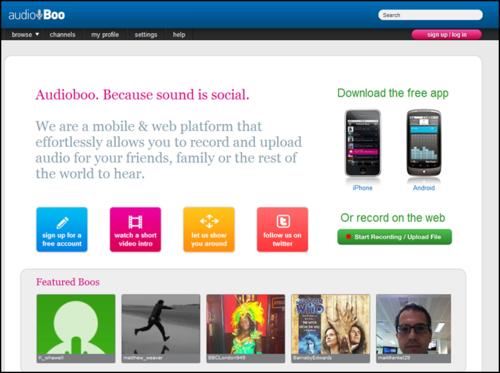Open the channels menu item

pos(62,34)
